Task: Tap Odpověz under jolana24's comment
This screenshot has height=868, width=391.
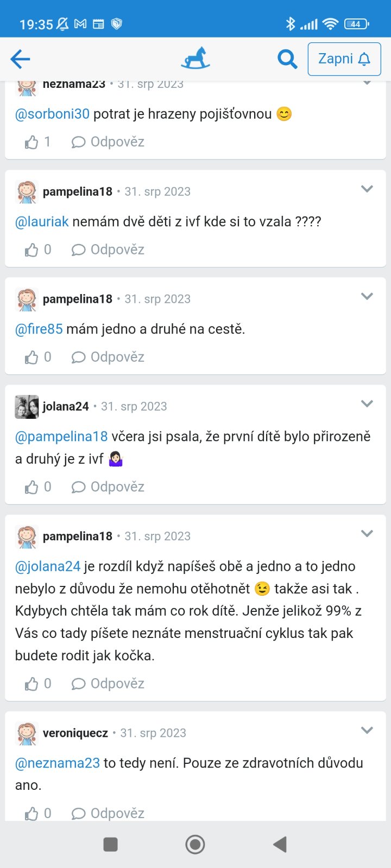Action: [108, 487]
